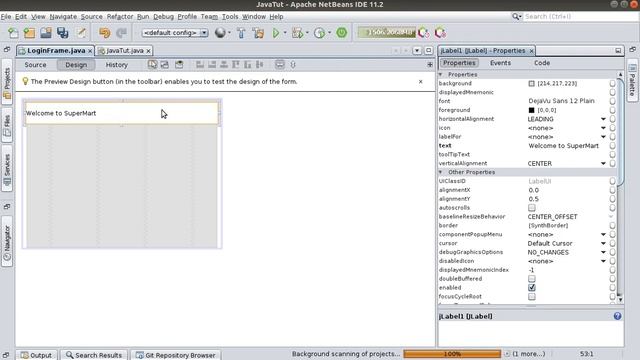Viewport: 640px width, 360px height.
Task: Open the Tools menu
Action: click(230, 17)
